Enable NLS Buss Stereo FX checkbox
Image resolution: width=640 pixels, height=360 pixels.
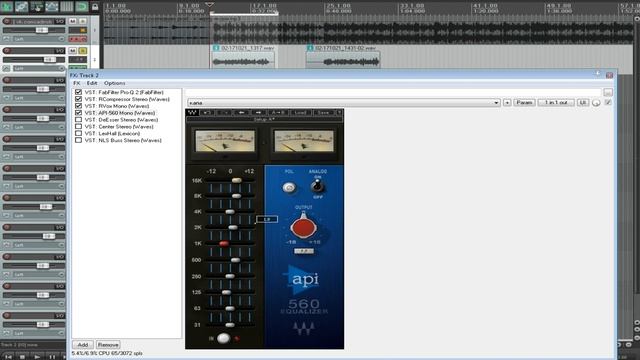pos(78,140)
